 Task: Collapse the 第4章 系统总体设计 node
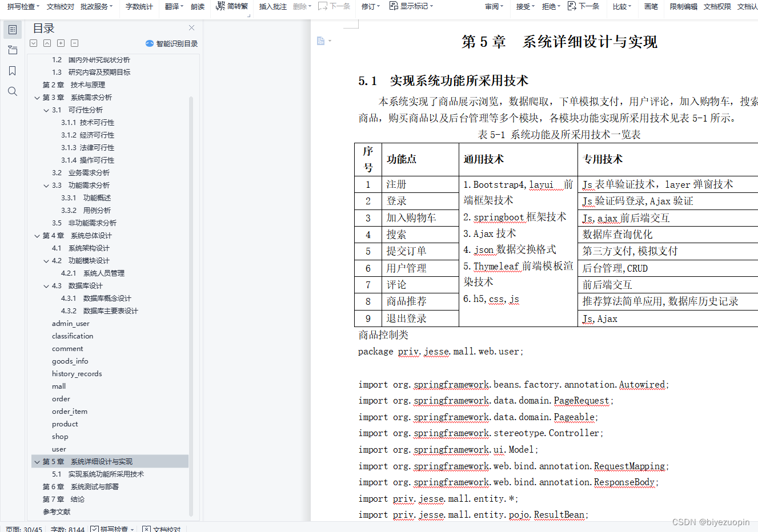point(37,236)
